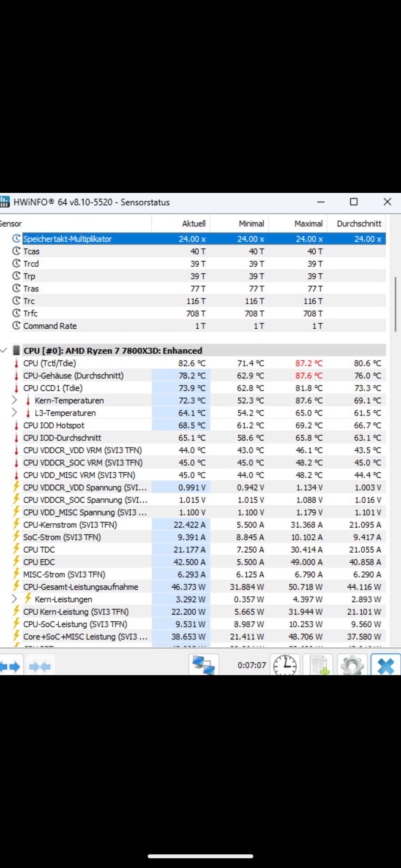401x868 pixels.
Task: Click the lightning icon beside SoC-Strom (SVI3 TFN)
Action: [x=16, y=537]
